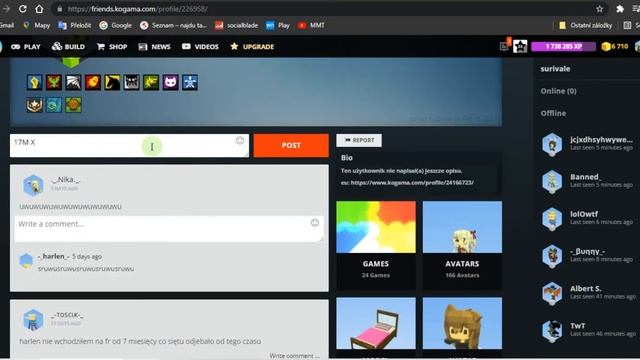Click Write comment under TOSCLK post
640x360 pixels.
tap(294, 356)
